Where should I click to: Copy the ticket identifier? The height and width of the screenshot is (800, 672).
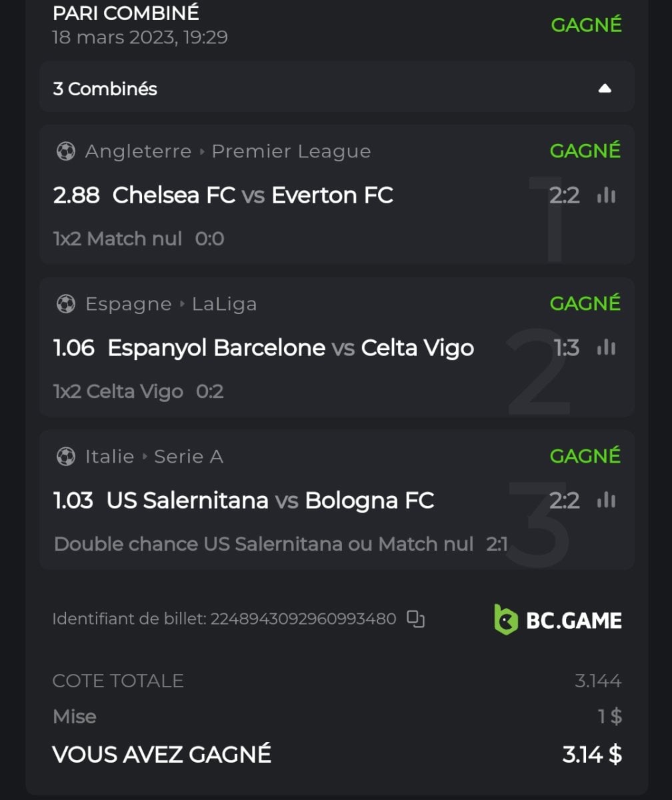coord(416,619)
